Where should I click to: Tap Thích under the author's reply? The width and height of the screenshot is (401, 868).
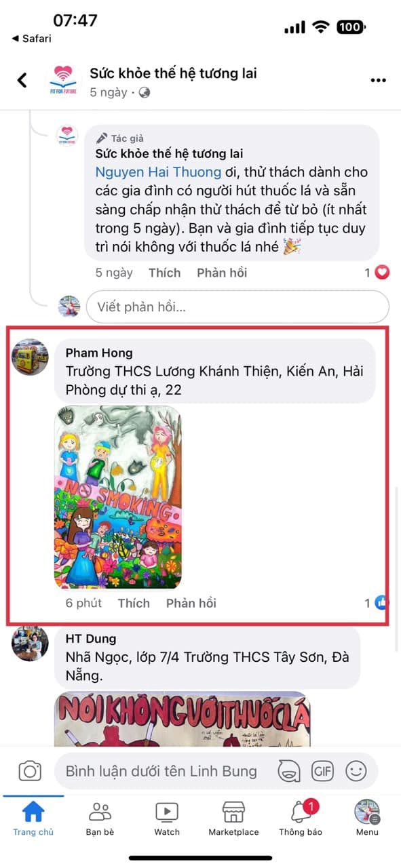coord(165,273)
